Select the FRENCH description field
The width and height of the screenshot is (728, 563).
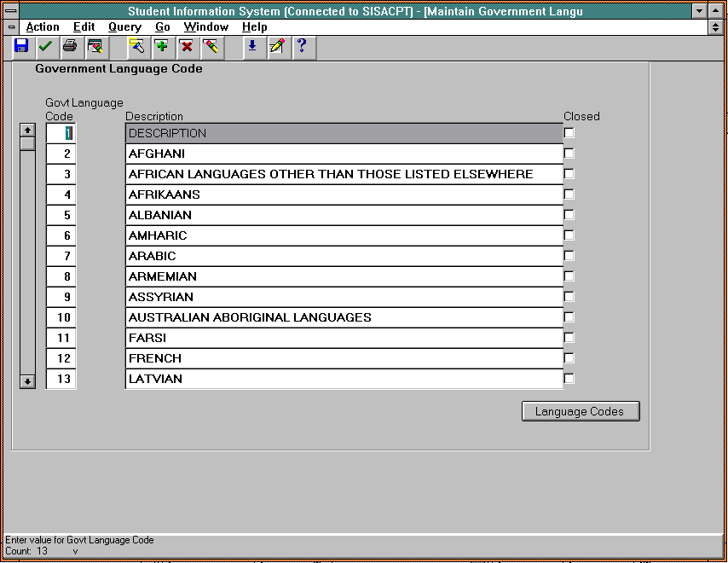click(x=344, y=358)
